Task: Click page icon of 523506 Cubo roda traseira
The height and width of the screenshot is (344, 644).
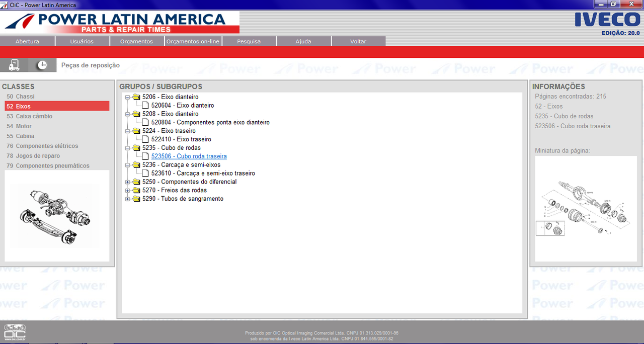Action: [x=145, y=156]
